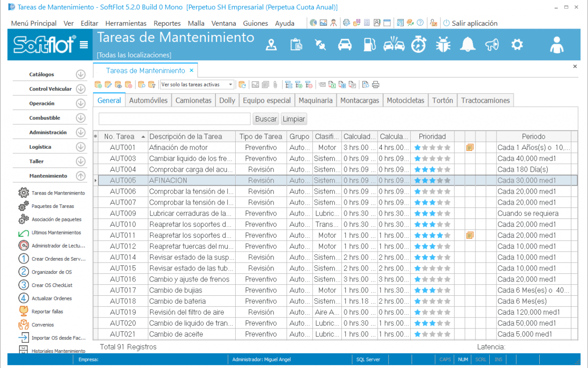Click the bug icon in header

(x=443, y=44)
